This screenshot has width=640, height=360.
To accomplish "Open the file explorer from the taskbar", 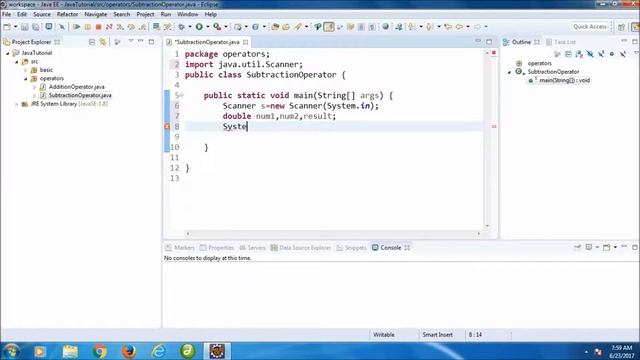I will tap(70, 351).
